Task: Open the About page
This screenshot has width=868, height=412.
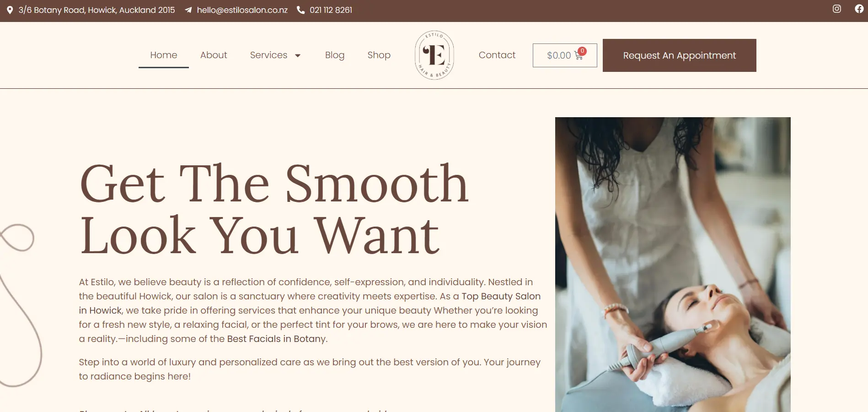Action: (214, 55)
